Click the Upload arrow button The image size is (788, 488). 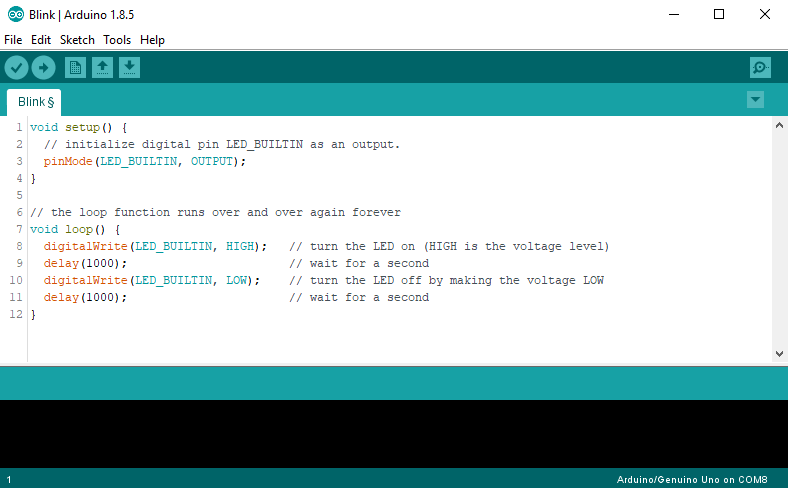click(43, 67)
